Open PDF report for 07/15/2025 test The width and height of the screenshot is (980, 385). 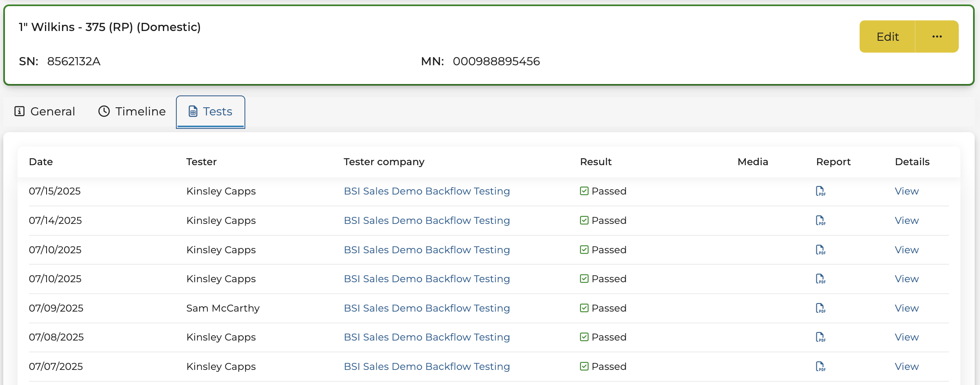tap(820, 191)
